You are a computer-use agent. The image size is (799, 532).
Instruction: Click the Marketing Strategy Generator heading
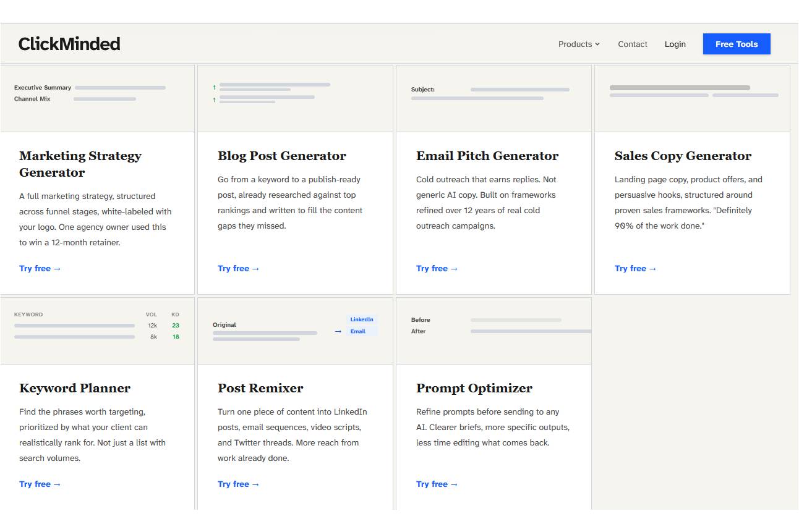(80, 164)
